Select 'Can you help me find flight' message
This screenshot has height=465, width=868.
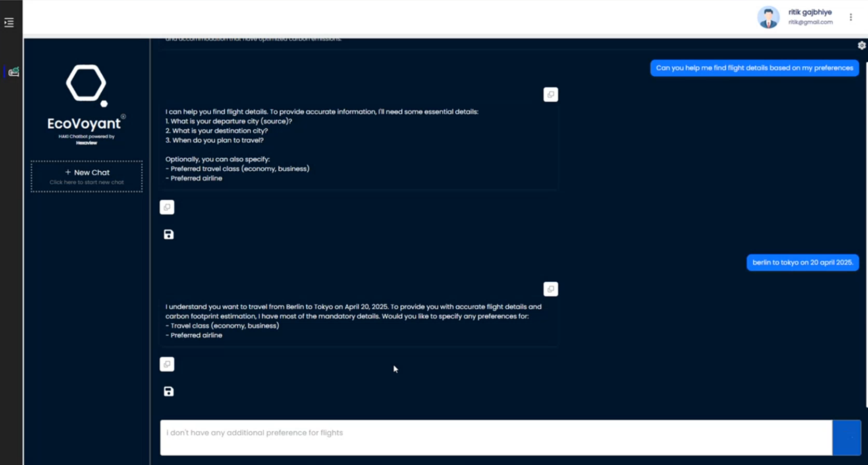pos(754,68)
